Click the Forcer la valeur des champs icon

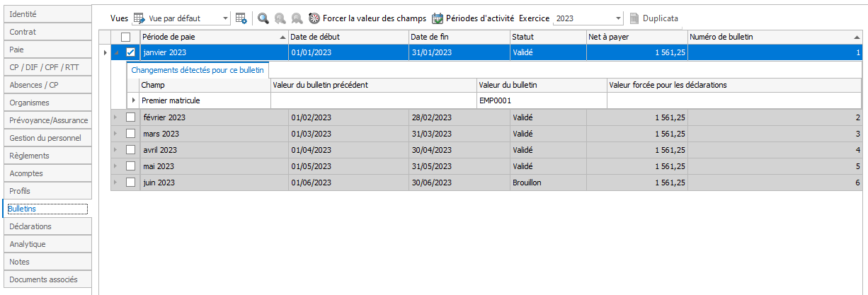(x=315, y=18)
